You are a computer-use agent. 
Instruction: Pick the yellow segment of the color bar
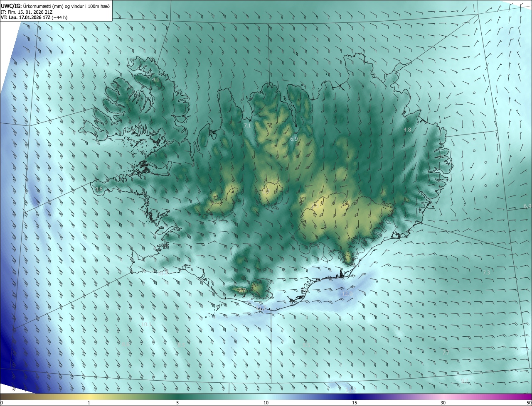pos(89,396)
